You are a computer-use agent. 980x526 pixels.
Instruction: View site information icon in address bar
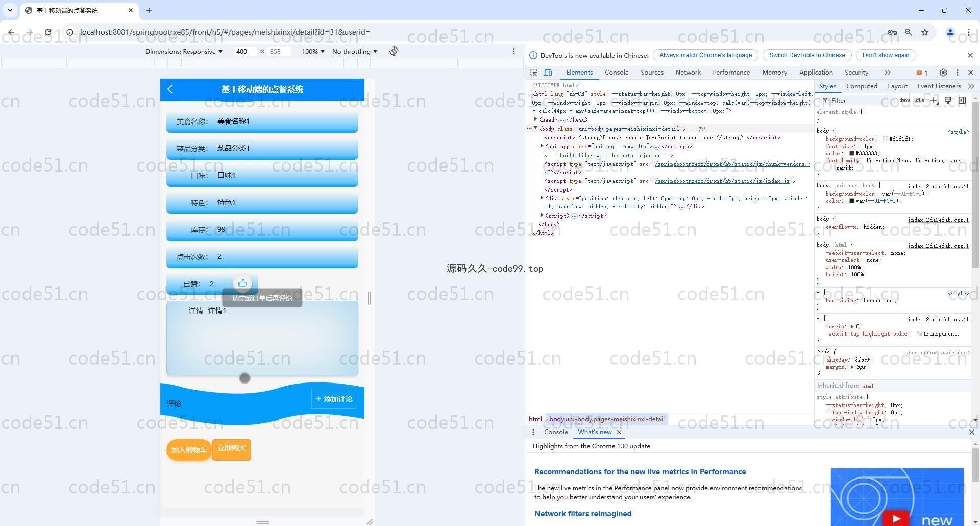click(70, 32)
